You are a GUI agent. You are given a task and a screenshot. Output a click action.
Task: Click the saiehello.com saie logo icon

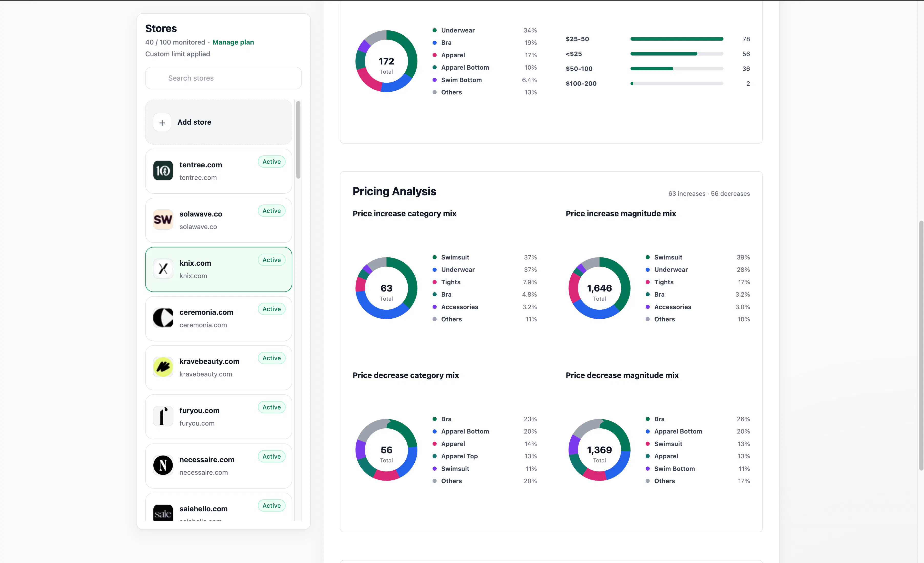pos(163,513)
